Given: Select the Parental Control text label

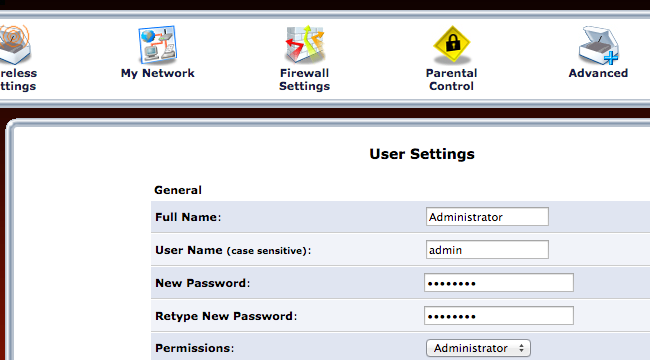Looking at the screenshot, I should [x=451, y=80].
